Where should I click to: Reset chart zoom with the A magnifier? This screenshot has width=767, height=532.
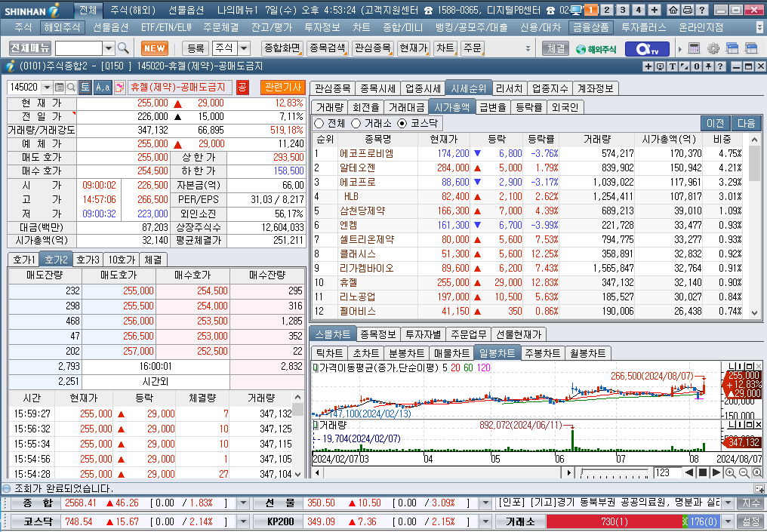point(757,472)
